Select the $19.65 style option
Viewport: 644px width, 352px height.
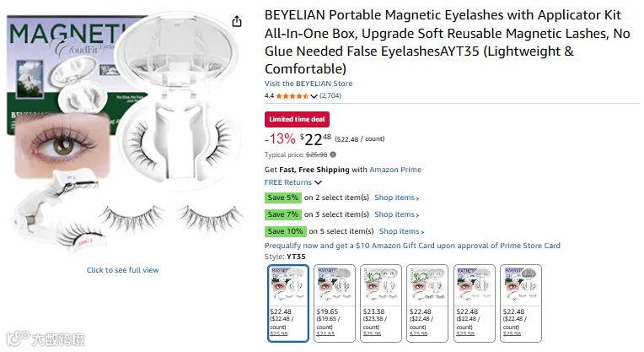[334, 302]
